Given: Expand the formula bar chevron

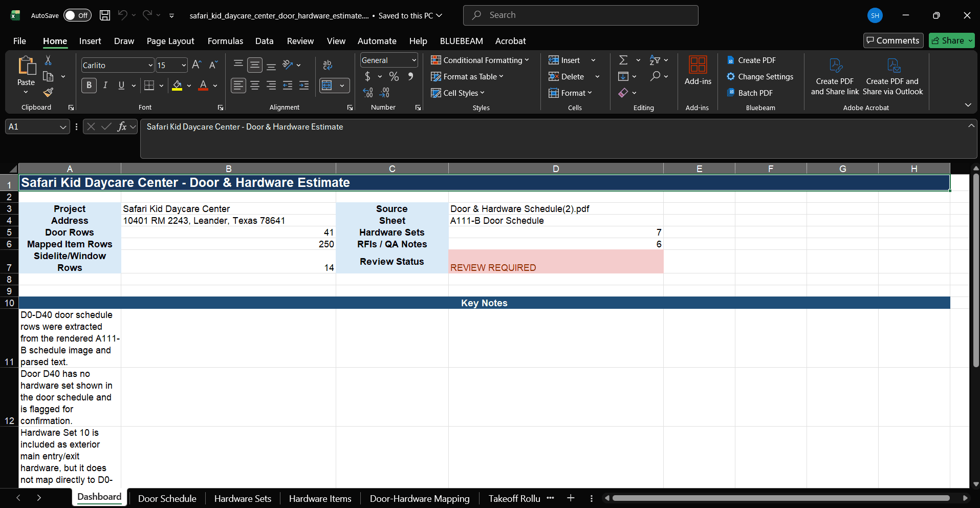Looking at the screenshot, I should pyautogui.click(x=971, y=125).
